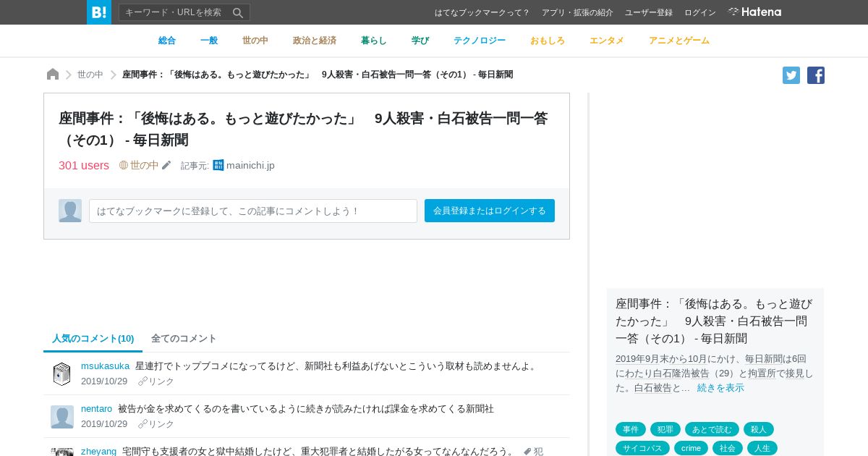Viewport: 868px width, 456px height.
Task: Open nentaro's avatar
Action: click(x=62, y=417)
